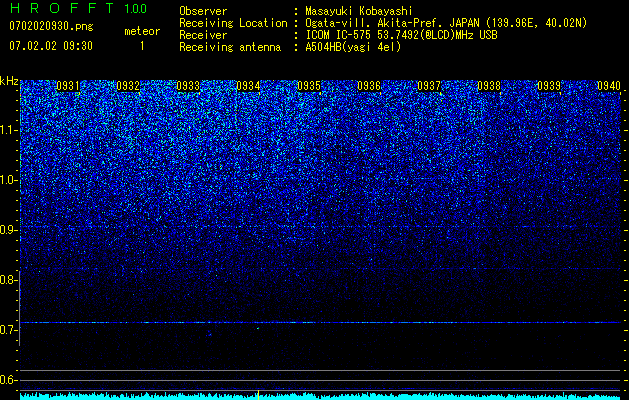629x400 pixels.
Task: Click the 0935 time marker
Action: pyautogui.click(x=309, y=86)
